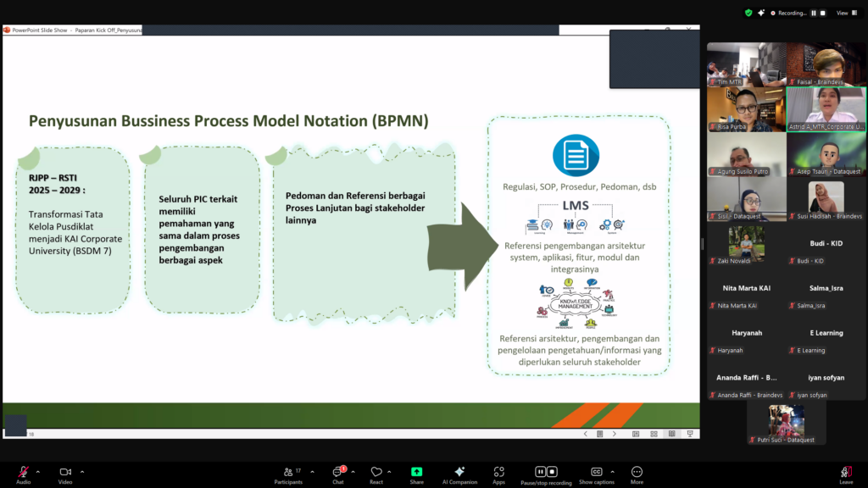The width and height of the screenshot is (868, 488).
Task: Expand the Audio options arrow
Action: click(x=38, y=471)
